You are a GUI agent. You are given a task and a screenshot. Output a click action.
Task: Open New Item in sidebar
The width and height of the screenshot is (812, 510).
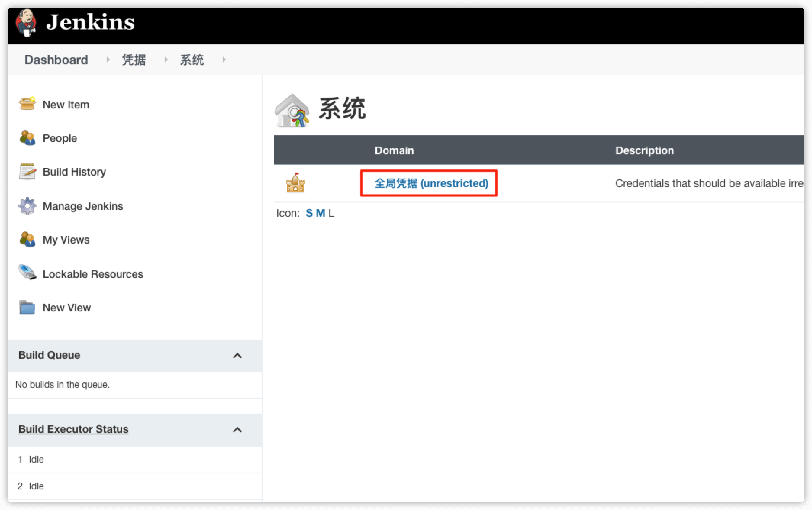coord(66,105)
